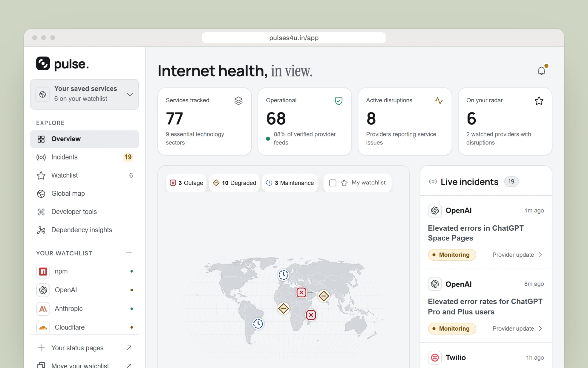
Task: Open Anthropic in your watchlist
Action: coord(85,309)
